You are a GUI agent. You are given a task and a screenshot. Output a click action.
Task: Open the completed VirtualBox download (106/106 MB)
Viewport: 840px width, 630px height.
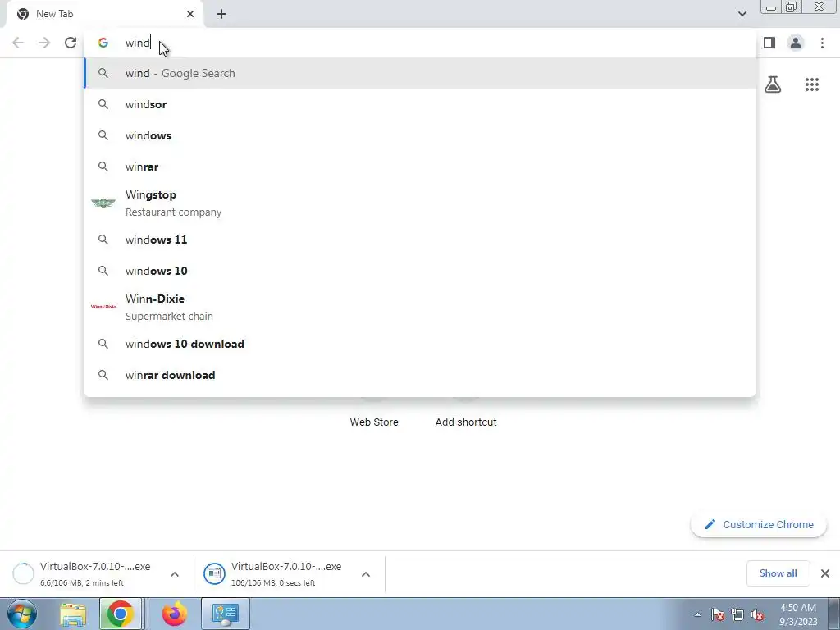(x=286, y=573)
